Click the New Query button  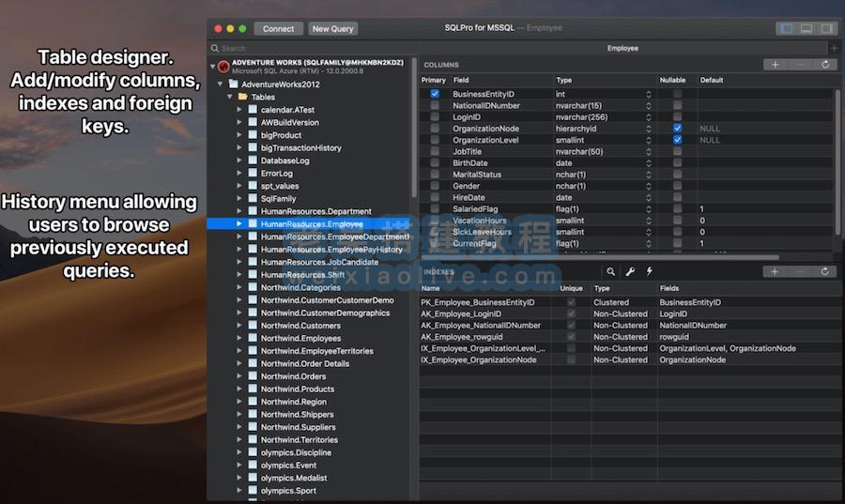click(x=332, y=28)
